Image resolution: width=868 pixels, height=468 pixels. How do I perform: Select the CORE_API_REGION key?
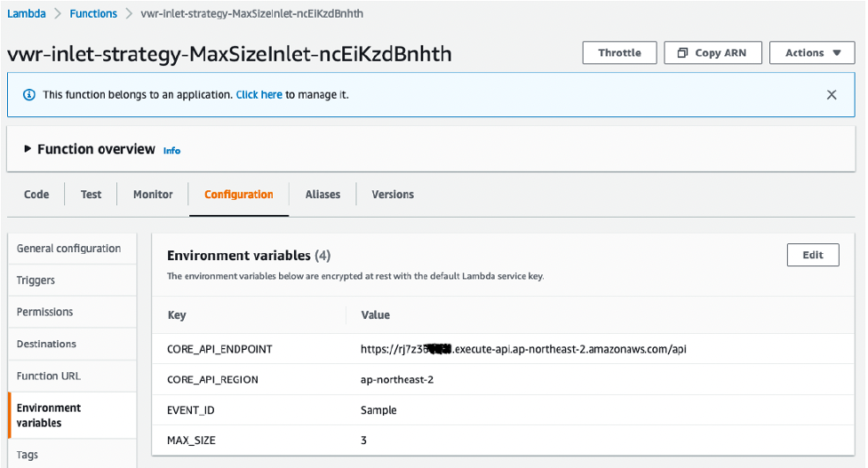pos(212,379)
